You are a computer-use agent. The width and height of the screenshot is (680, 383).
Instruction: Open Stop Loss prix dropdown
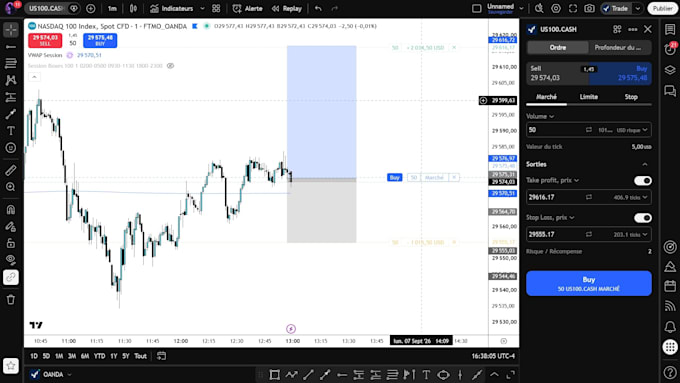(550, 217)
